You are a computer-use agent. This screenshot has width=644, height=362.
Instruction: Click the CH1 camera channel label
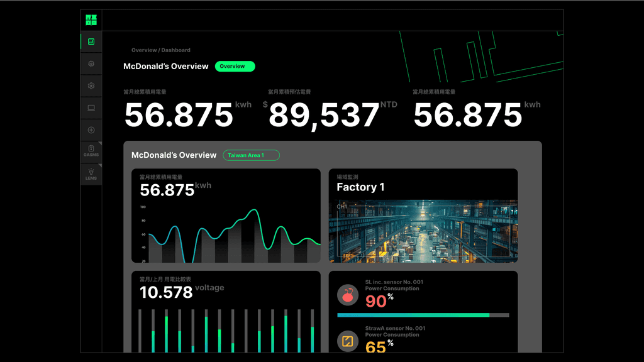pyautogui.click(x=341, y=206)
